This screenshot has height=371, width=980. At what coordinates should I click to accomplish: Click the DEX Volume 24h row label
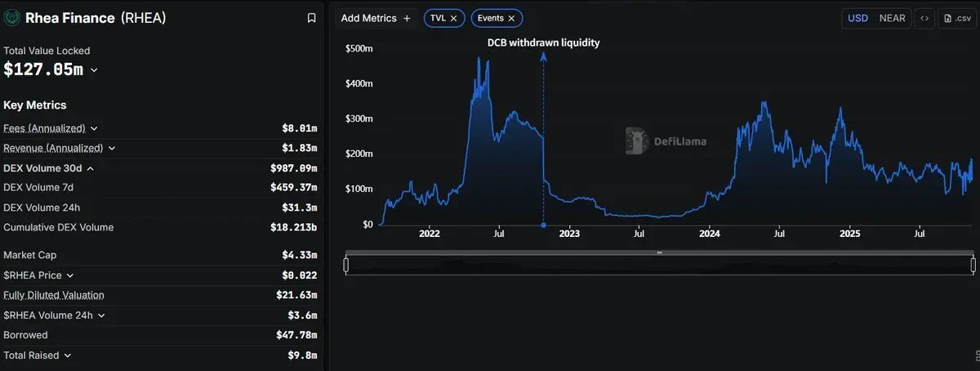coord(42,208)
